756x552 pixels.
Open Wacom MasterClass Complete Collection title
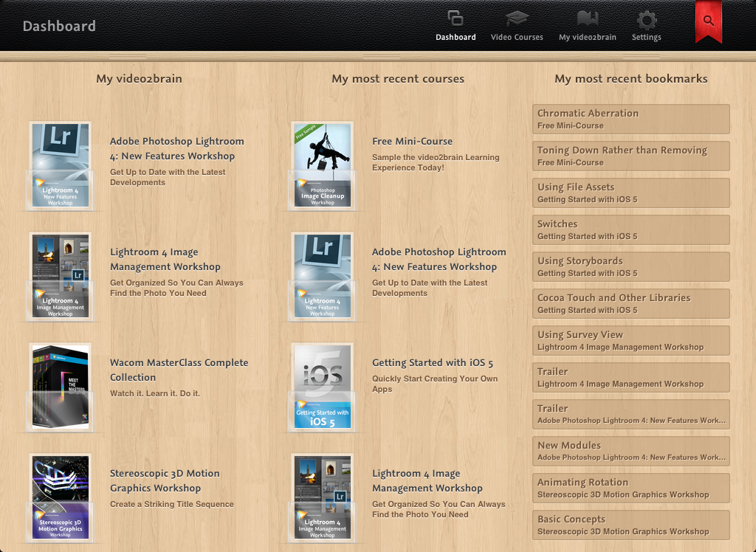(179, 370)
